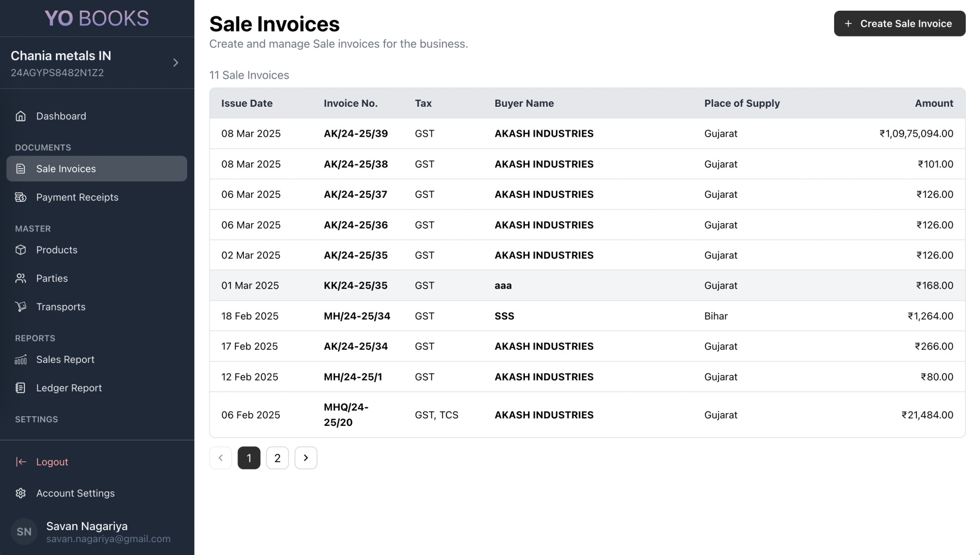The width and height of the screenshot is (980, 555).
Task: Click the Account Settings gear icon
Action: pyautogui.click(x=20, y=493)
